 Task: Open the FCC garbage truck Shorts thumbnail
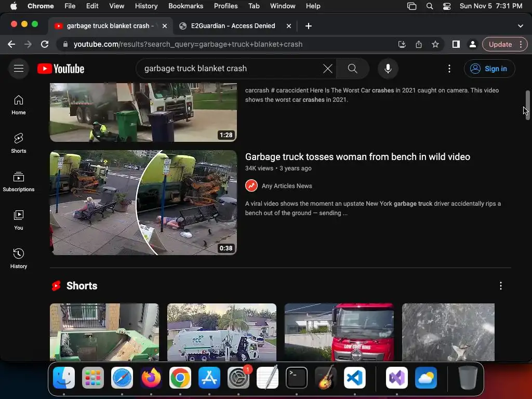click(221, 332)
